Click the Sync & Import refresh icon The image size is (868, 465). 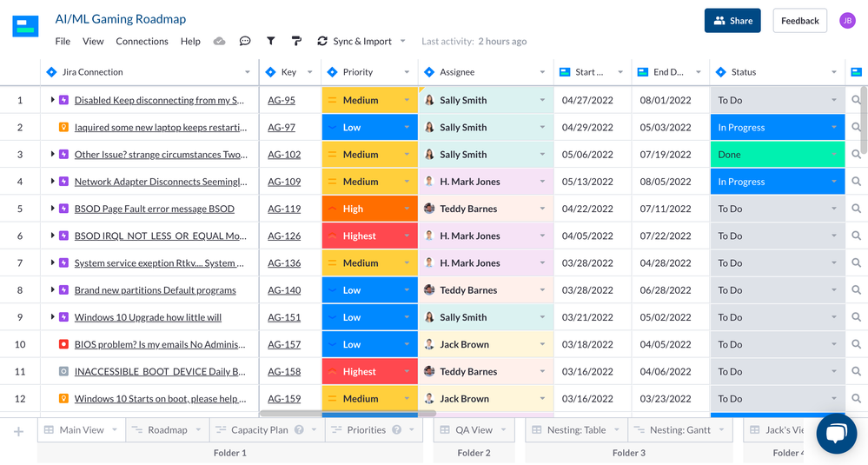tap(322, 41)
